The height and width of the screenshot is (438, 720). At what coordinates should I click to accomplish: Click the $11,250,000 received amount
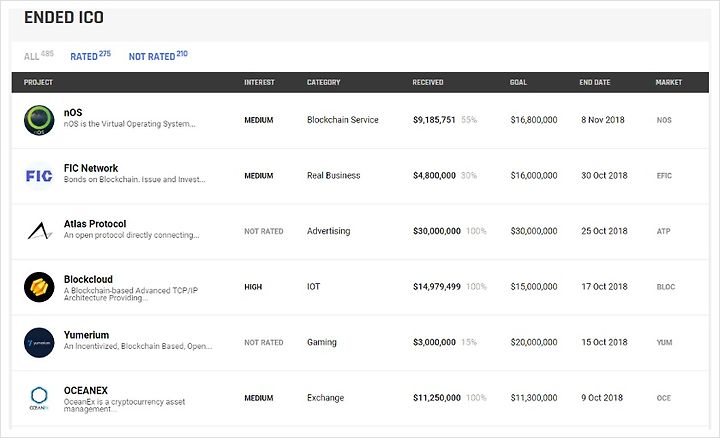437,398
